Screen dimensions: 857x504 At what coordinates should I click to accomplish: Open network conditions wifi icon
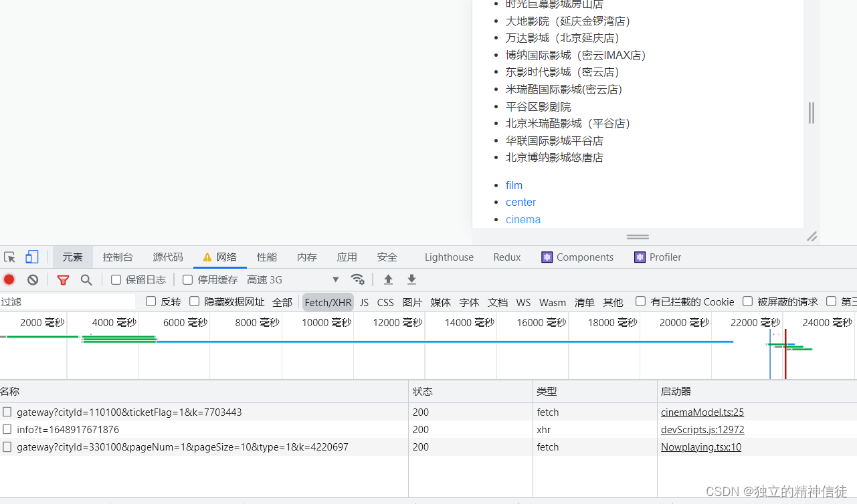(358, 279)
